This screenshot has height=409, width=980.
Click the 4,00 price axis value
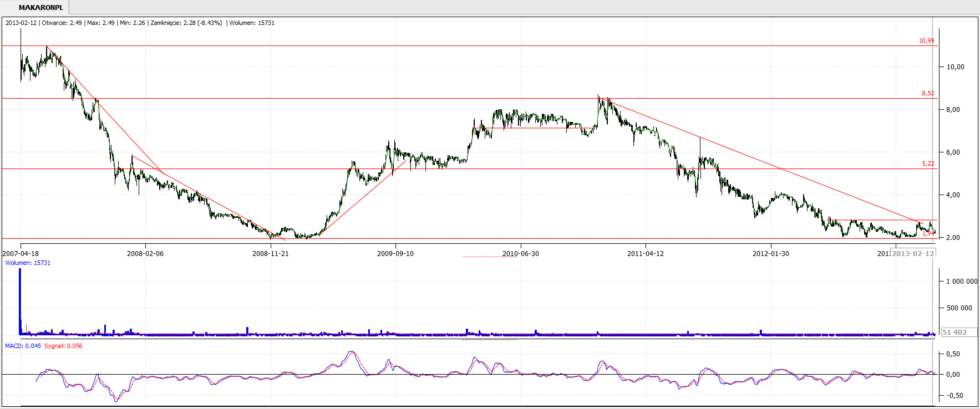coord(953,195)
